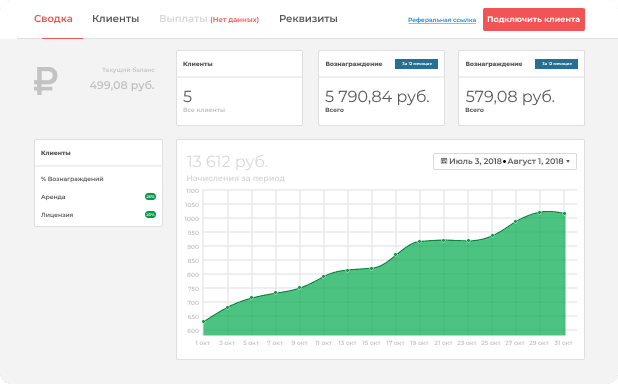618x384 pixels.
Task: Click the chart data point at 1 окт
Action: (x=203, y=322)
